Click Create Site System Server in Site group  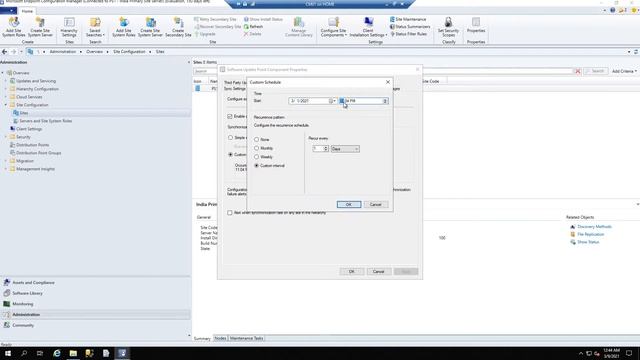[150, 27]
